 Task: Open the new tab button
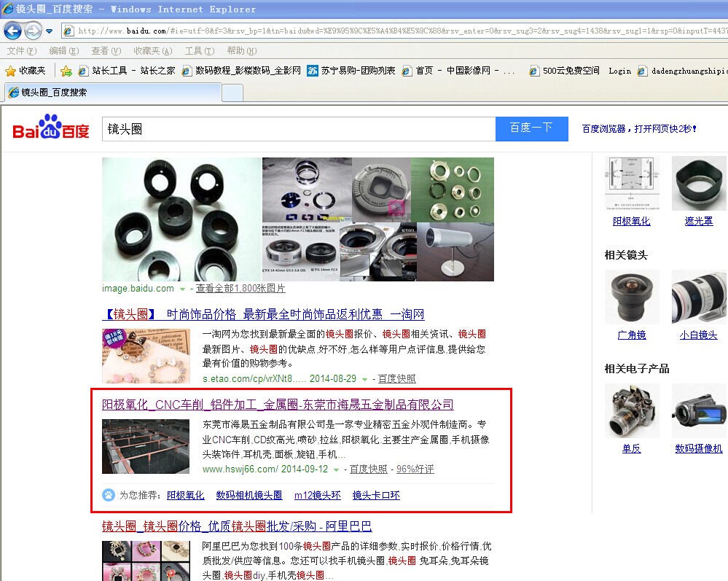click(x=232, y=93)
